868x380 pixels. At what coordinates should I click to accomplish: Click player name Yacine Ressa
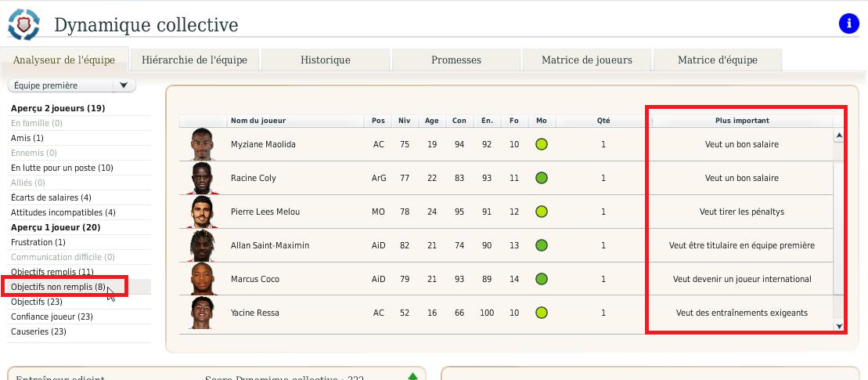coord(254,313)
